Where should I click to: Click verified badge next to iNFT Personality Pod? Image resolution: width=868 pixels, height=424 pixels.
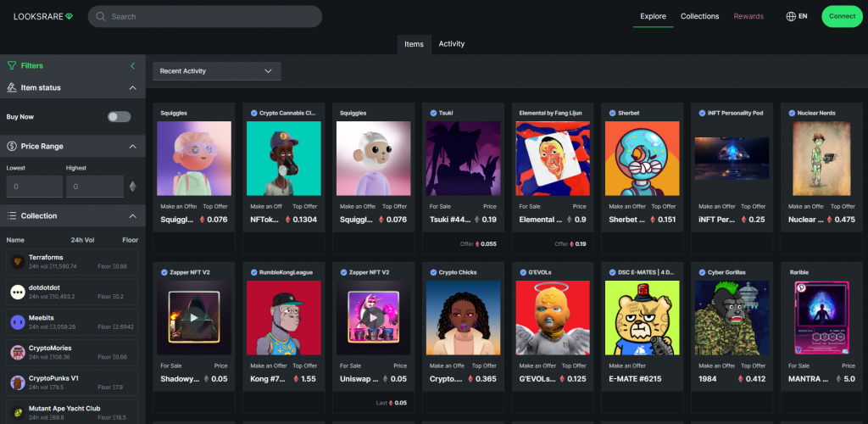coord(703,113)
